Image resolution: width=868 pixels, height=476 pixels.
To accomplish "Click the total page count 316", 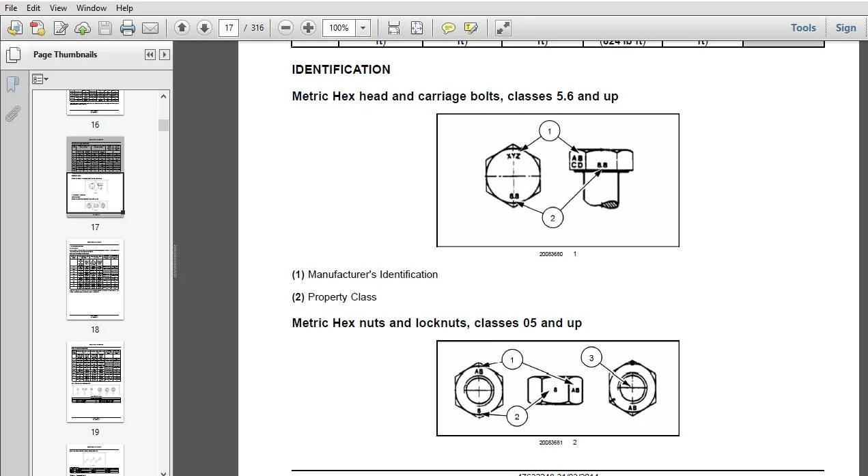I will pyautogui.click(x=257, y=28).
